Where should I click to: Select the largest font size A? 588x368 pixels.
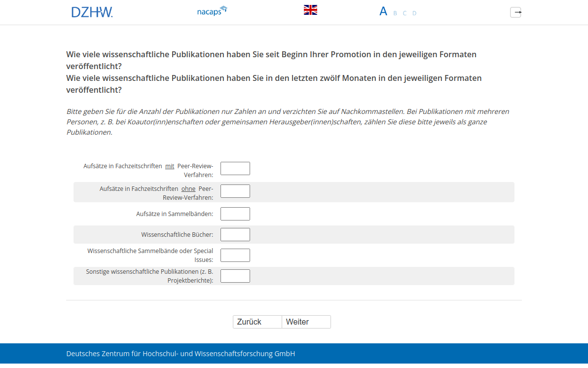(x=383, y=11)
